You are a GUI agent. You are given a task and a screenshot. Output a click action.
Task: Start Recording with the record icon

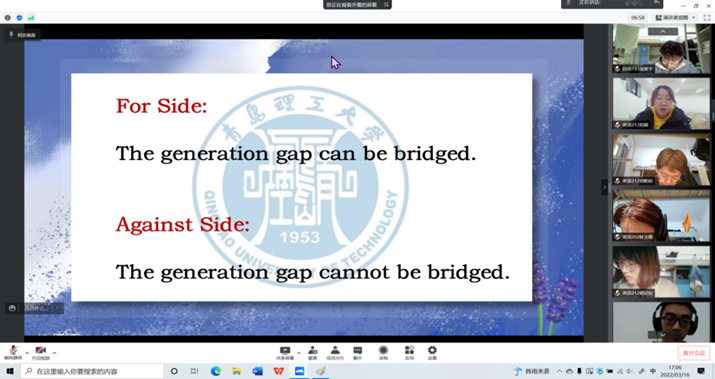pyautogui.click(x=383, y=353)
